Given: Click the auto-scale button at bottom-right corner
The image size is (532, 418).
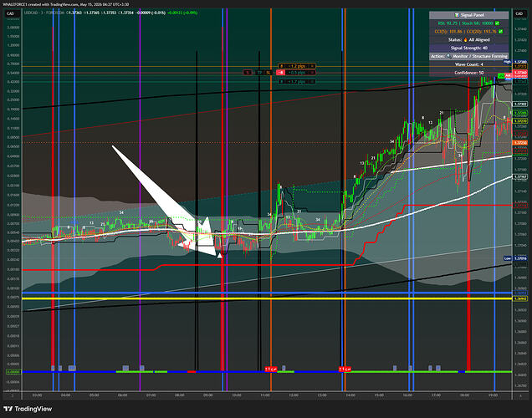Looking at the screenshot, I should pyautogui.click(x=520, y=395).
